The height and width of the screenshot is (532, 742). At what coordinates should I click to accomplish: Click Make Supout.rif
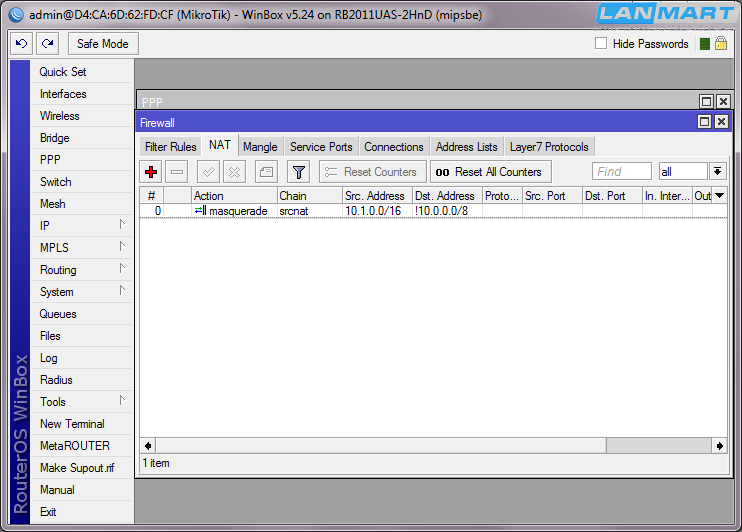[x=81, y=468]
